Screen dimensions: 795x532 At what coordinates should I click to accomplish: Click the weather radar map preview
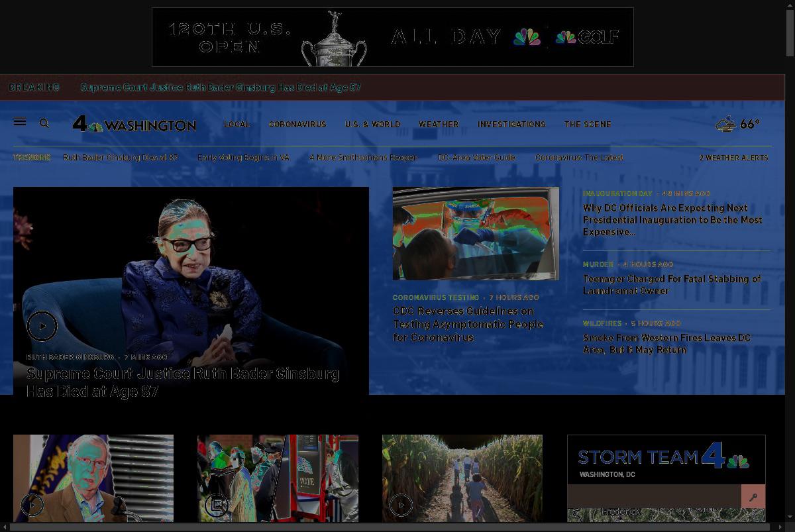(666, 515)
